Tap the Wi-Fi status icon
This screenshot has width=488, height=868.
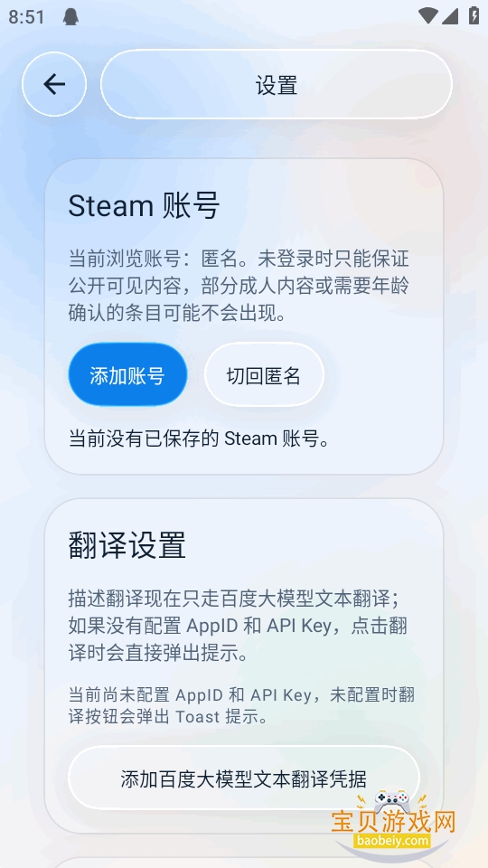coord(427,16)
